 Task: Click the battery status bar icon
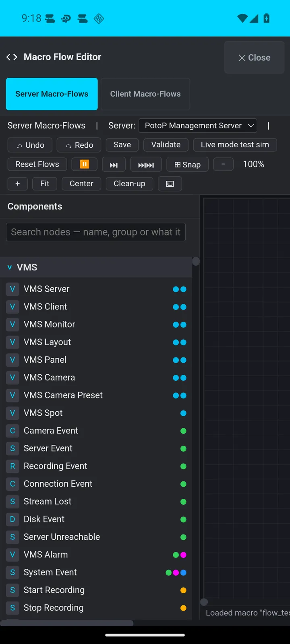tap(266, 18)
